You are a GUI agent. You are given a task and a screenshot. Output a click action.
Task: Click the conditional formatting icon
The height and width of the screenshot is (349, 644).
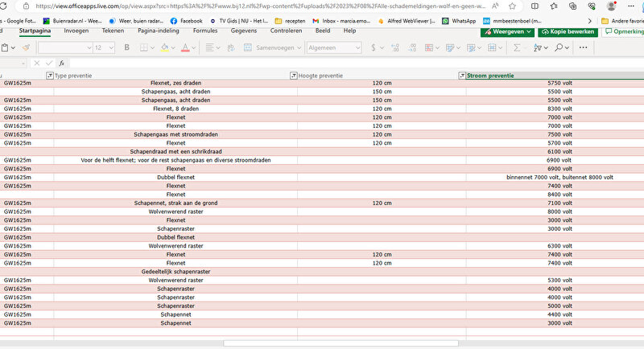429,48
